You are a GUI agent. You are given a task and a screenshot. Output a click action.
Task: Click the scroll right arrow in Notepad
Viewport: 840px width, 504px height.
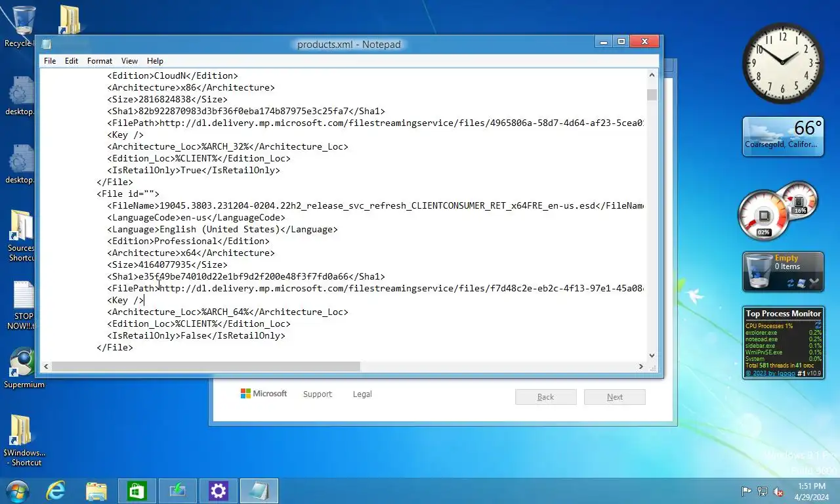tap(641, 366)
